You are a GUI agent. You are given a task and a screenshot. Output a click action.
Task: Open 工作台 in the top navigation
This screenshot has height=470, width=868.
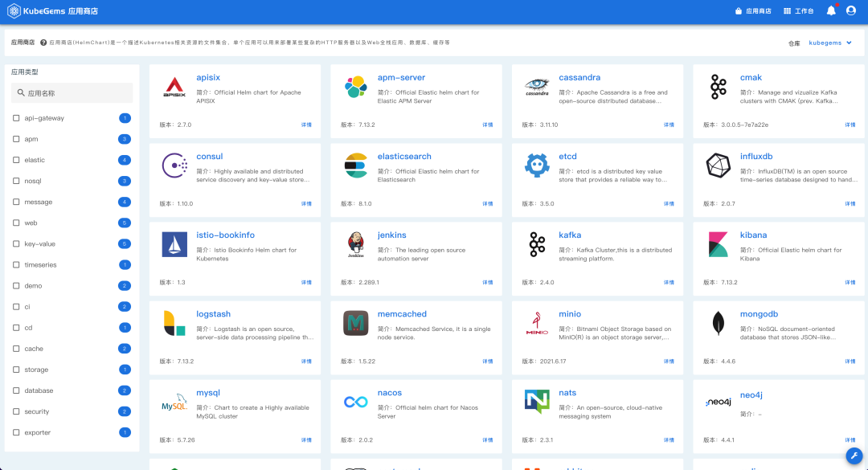click(x=799, y=11)
